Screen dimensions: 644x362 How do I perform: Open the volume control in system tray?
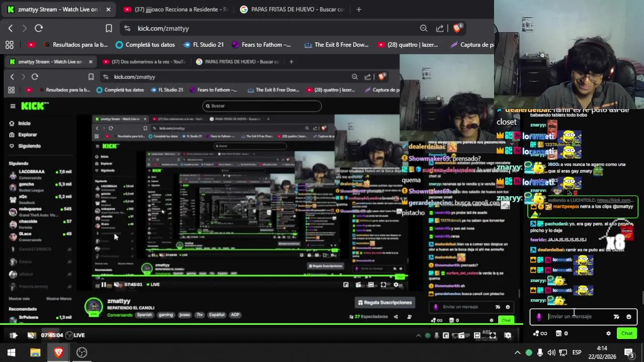551,352
